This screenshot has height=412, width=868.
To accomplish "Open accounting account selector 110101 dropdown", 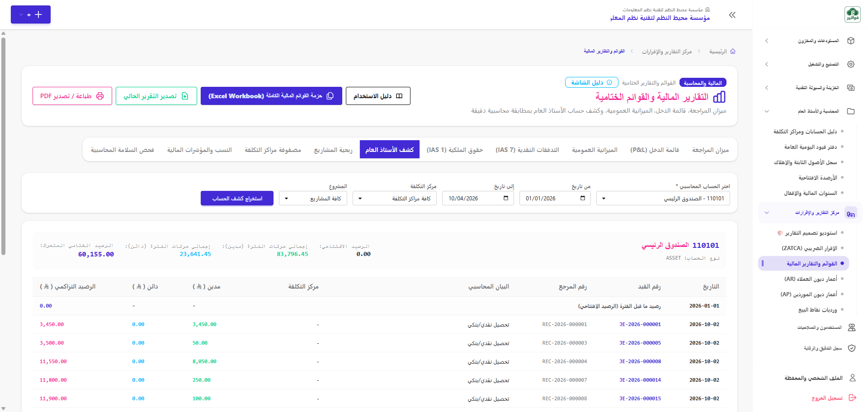I will [x=663, y=198].
